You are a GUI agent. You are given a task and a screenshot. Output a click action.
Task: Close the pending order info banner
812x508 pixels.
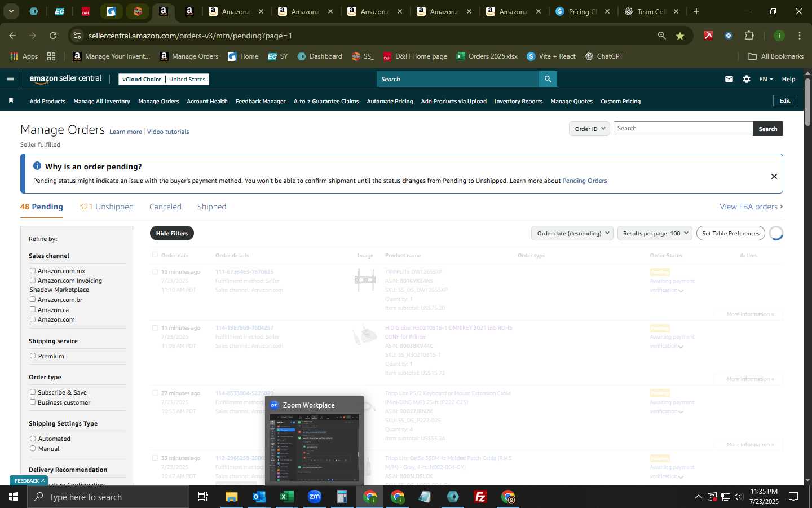tap(774, 176)
